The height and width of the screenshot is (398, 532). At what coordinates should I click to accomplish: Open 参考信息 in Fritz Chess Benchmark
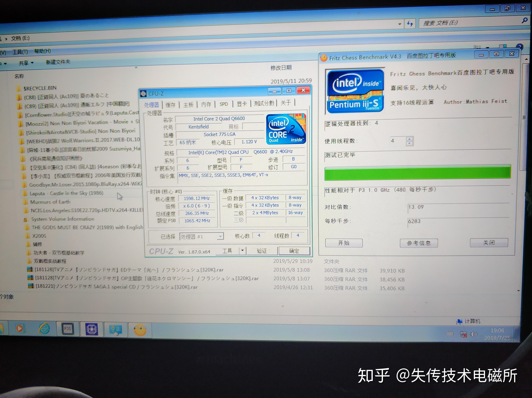[419, 243]
